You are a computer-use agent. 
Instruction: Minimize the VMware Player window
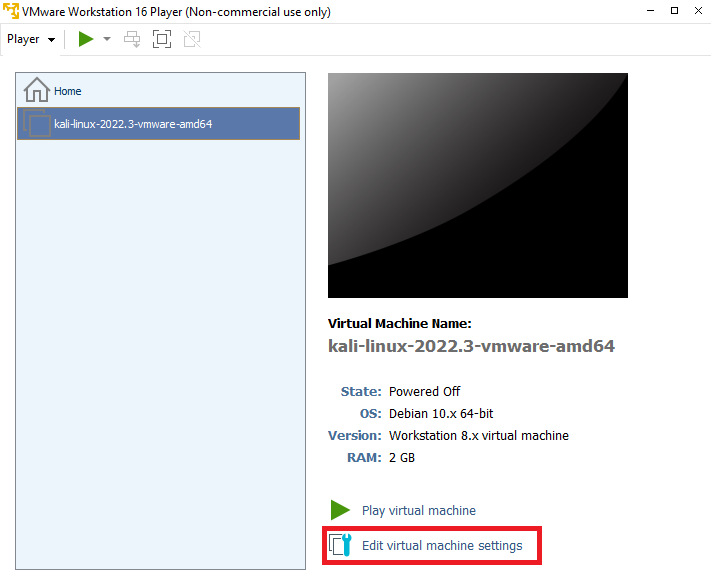(650, 11)
